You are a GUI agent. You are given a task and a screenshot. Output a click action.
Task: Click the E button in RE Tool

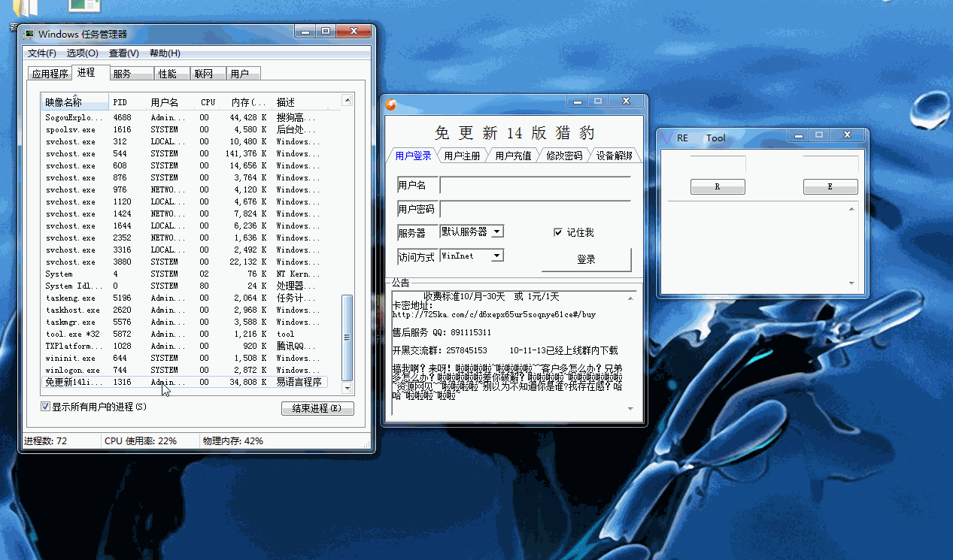pyautogui.click(x=830, y=187)
